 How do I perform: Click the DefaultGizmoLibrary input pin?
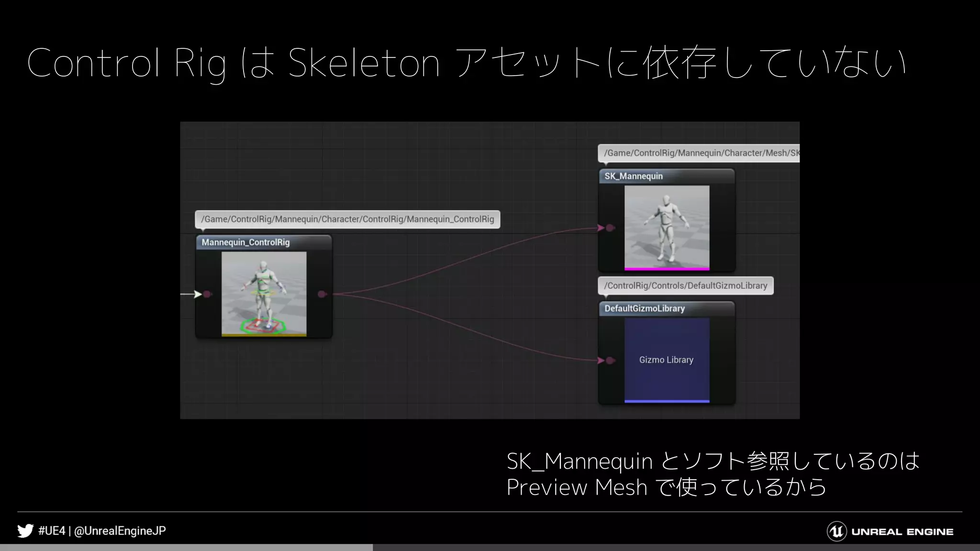(610, 360)
